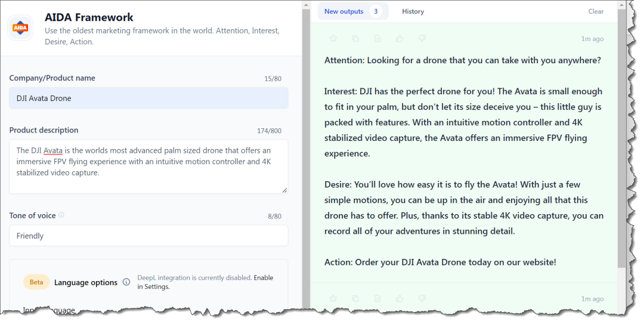The width and height of the screenshot is (644, 324).
Task: Follow the Enable in Settings link
Action: click(x=263, y=278)
